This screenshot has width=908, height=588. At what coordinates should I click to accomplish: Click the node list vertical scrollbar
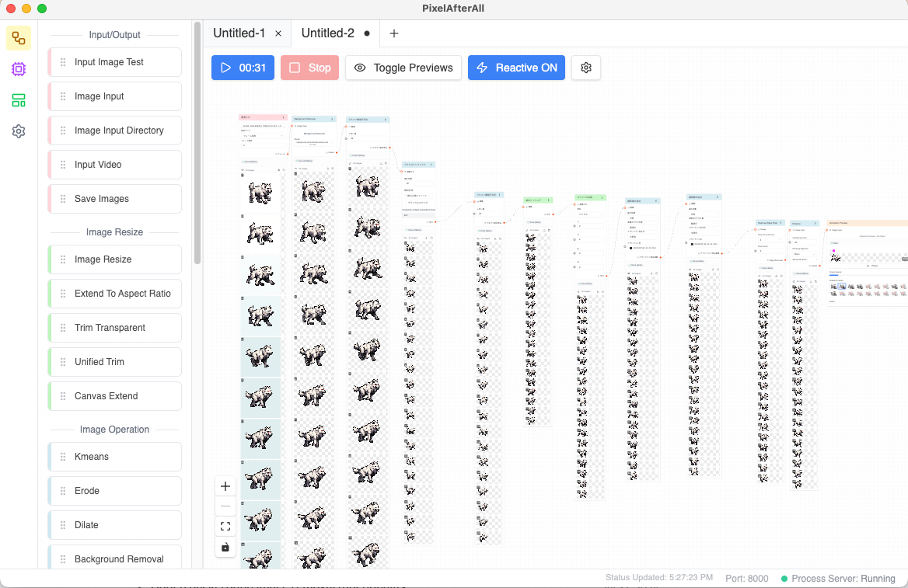(197, 143)
